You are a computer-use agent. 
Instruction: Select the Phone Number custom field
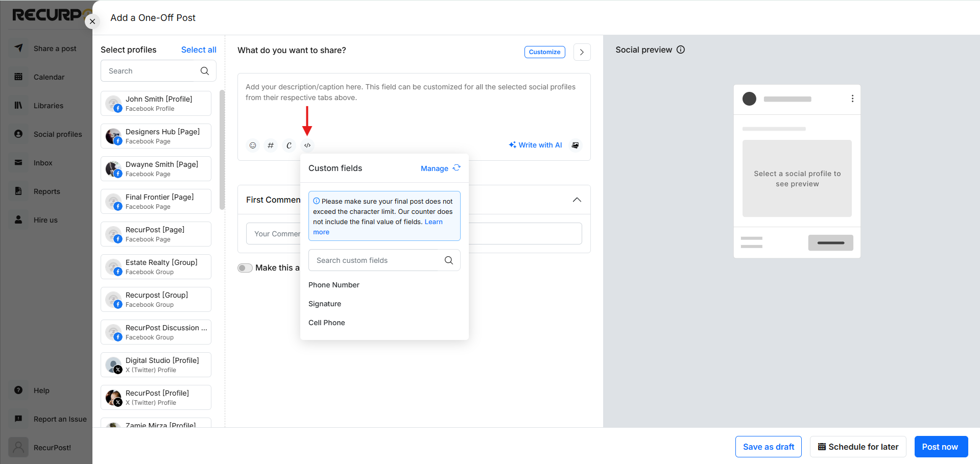pyautogui.click(x=334, y=285)
